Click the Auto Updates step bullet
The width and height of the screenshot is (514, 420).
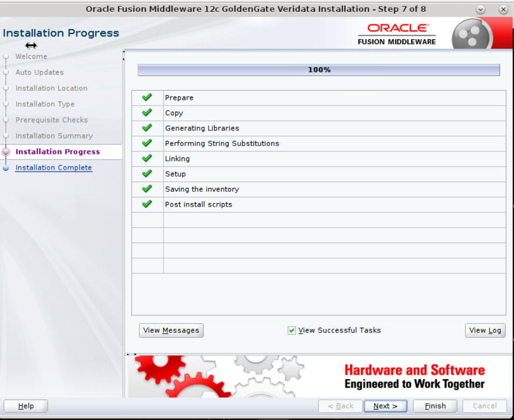(6, 72)
